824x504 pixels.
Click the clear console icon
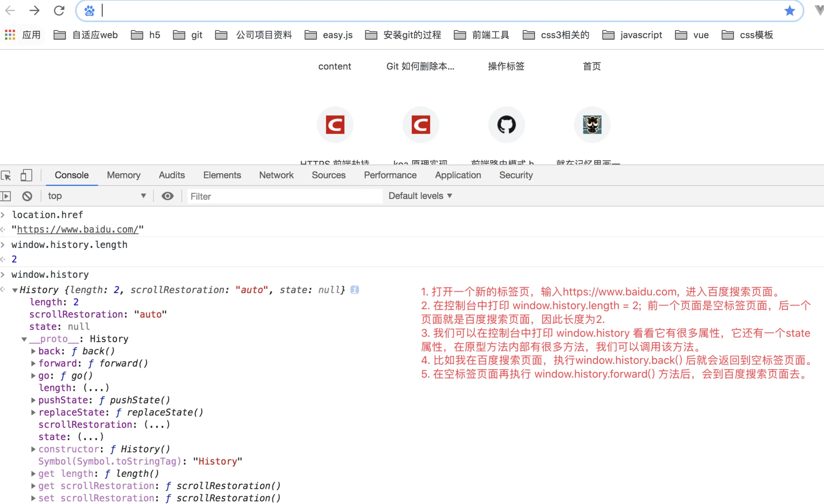27,196
